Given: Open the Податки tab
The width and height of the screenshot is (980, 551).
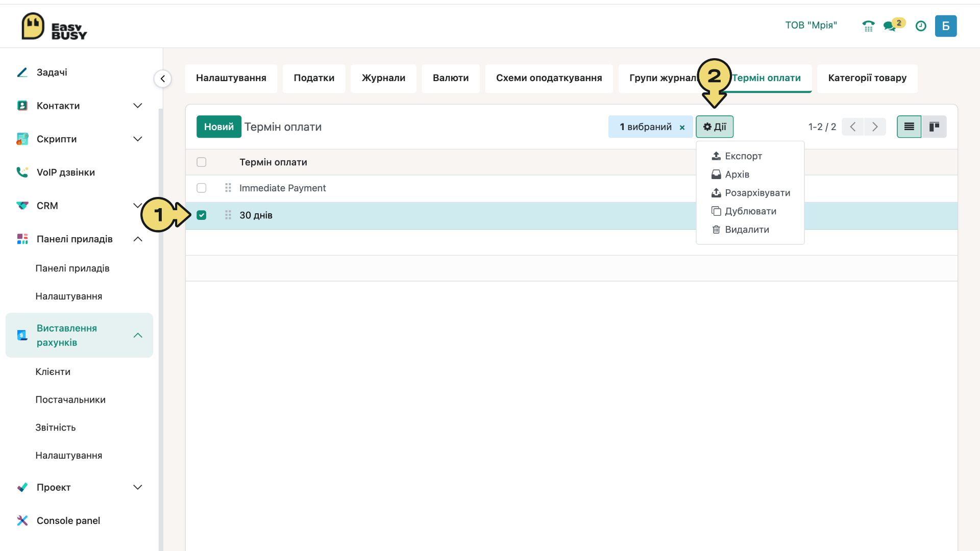Looking at the screenshot, I should pyautogui.click(x=314, y=78).
